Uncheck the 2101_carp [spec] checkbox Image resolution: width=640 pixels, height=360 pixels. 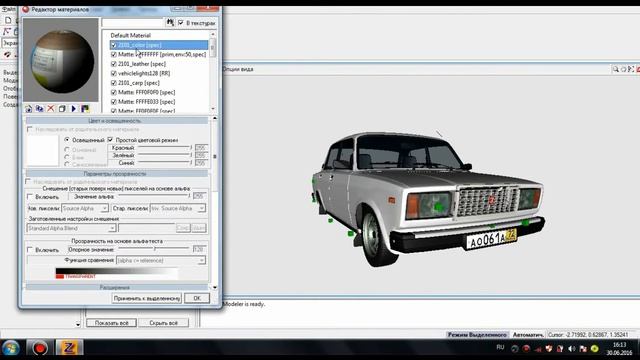[x=114, y=83]
